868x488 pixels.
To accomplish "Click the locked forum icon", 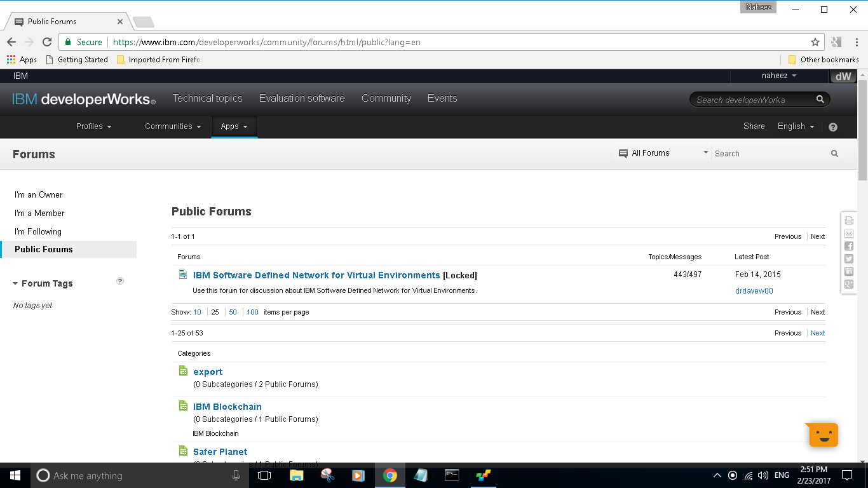I will pos(183,274).
